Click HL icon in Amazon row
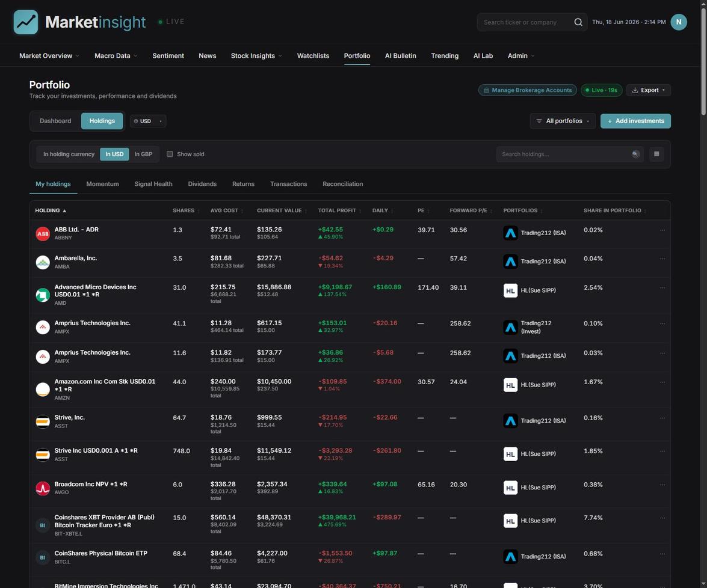The width and height of the screenshot is (707, 588). coord(510,385)
